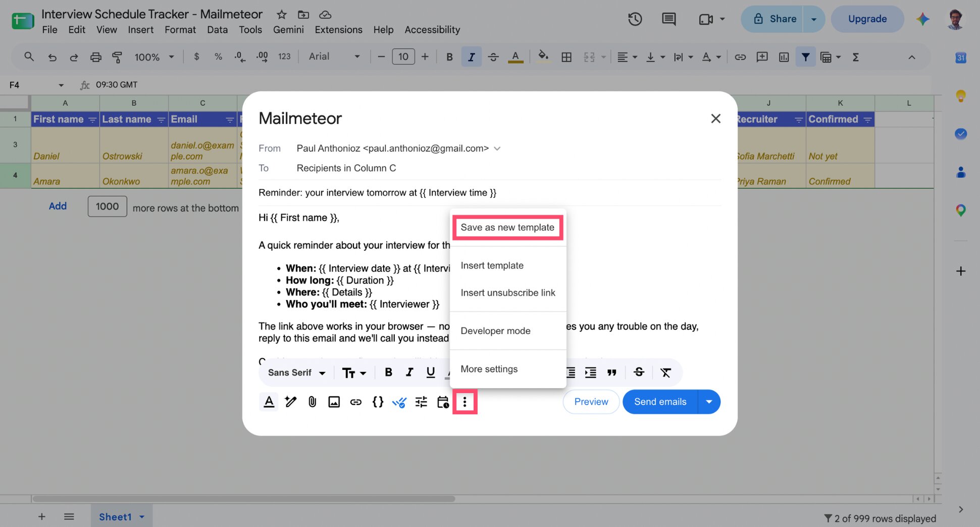Click the search menus magnifier icon
Image resolution: width=980 pixels, height=527 pixels.
point(29,57)
